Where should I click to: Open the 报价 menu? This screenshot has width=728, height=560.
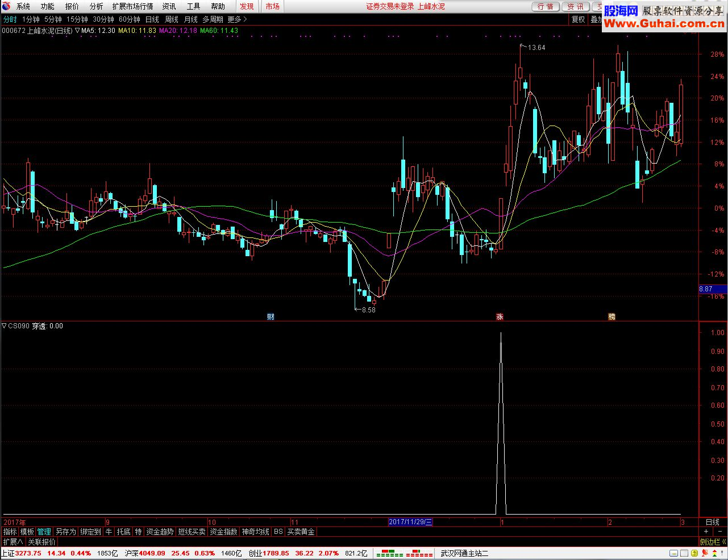72,6
